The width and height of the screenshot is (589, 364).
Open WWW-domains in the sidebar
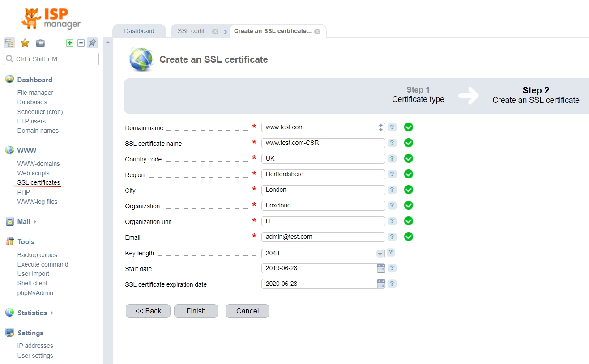(x=38, y=164)
